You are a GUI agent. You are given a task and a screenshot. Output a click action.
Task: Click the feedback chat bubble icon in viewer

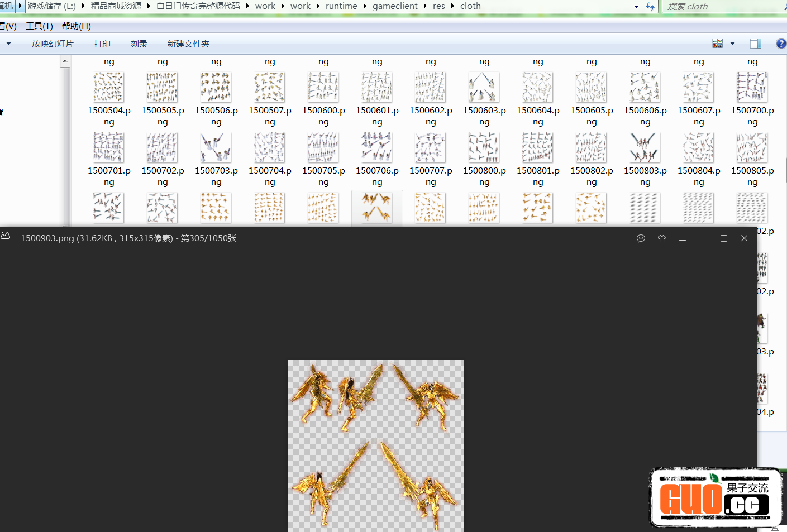click(x=641, y=238)
